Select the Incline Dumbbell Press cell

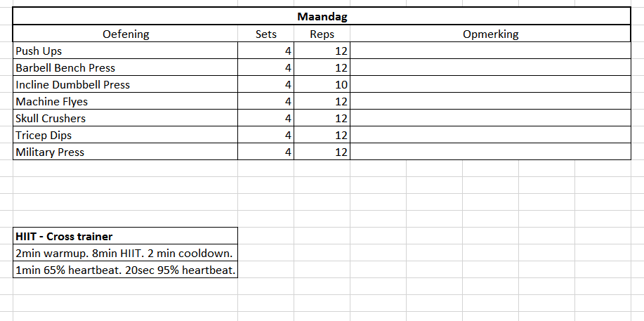[x=126, y=84]
